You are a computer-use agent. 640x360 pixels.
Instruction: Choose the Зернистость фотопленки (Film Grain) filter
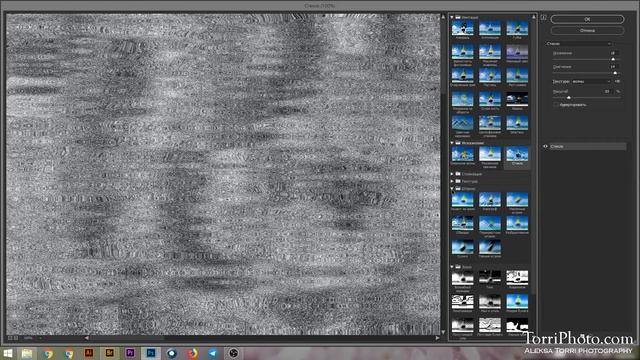[x=462, y=52]
